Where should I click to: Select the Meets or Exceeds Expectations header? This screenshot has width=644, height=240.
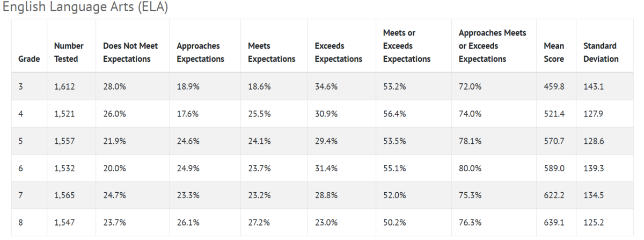(407, 46)
